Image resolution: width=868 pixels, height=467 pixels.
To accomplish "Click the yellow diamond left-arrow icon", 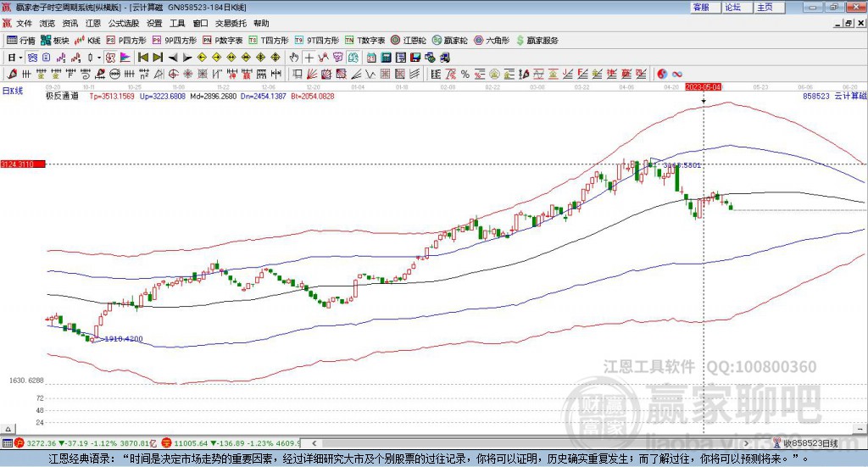I will 202,58.
